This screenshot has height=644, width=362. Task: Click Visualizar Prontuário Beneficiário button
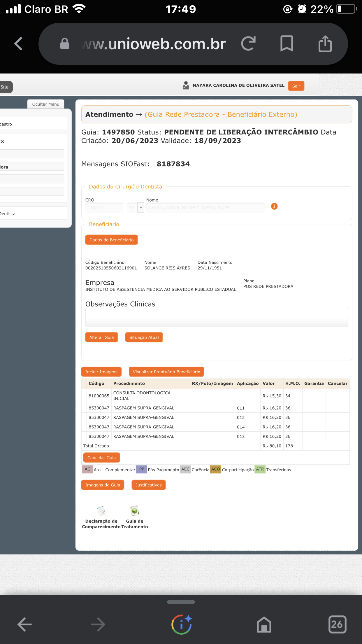pyautogui.click(x=166, y=372)
